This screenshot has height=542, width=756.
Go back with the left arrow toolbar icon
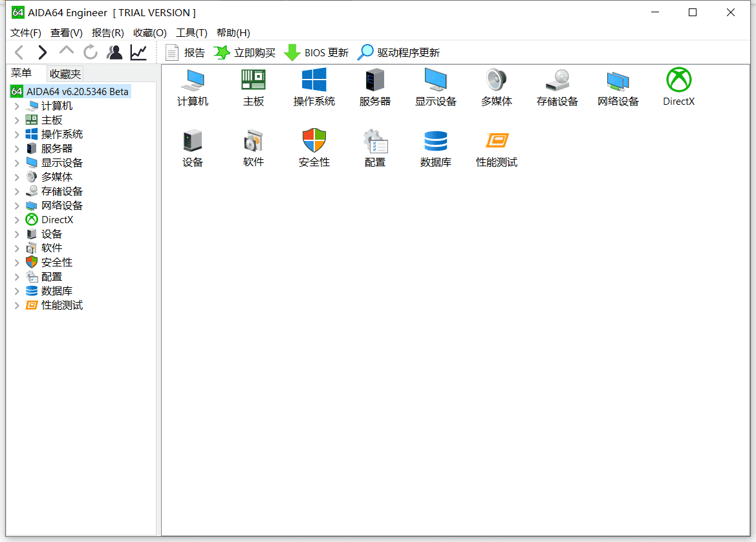pos(19,52)
